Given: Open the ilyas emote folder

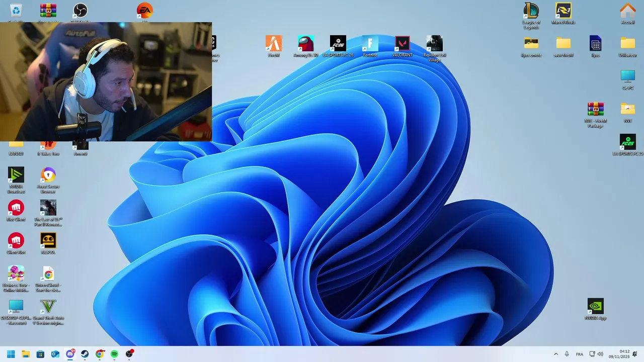Looking at the screenshot, I should coord(531,46).
